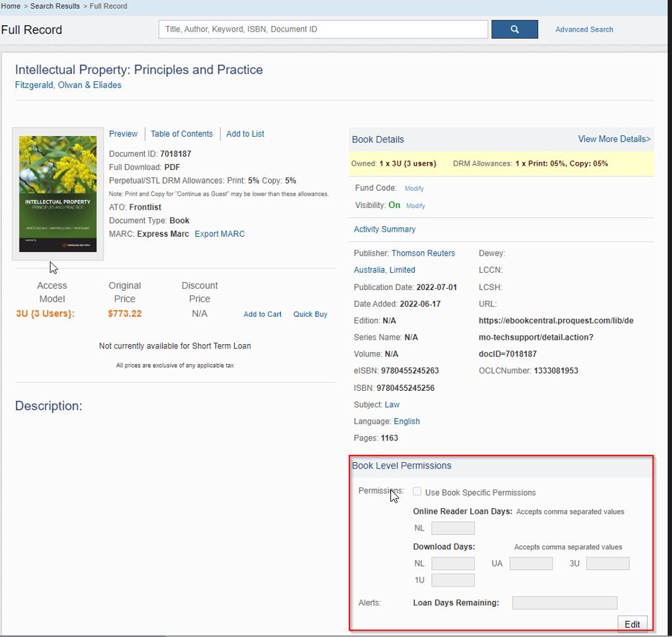Click Modify next to Fund Code

(414, 188)
